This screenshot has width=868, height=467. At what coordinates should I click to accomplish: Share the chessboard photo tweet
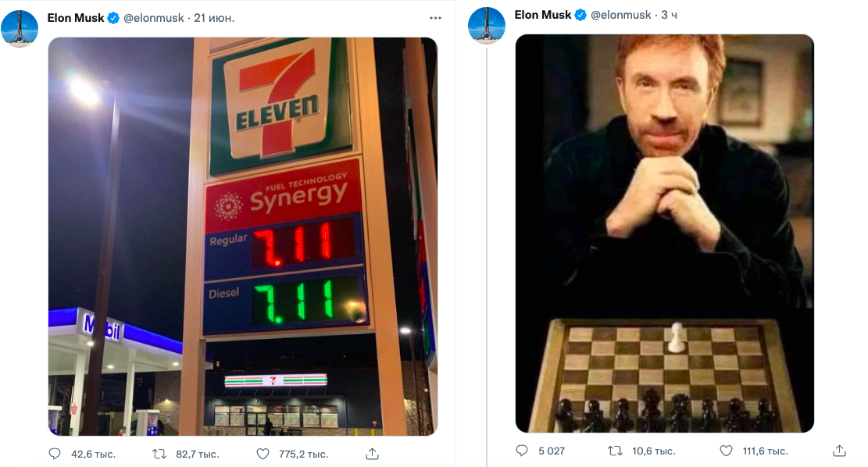pyautogui.click(x=840, y=451)
